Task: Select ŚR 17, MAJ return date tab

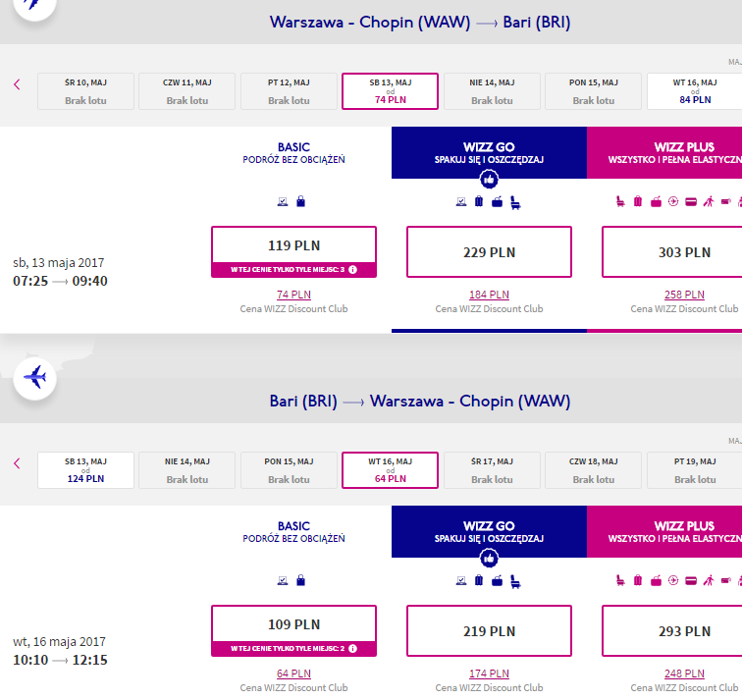Action: pyautogui.click(x=492, y=470)
